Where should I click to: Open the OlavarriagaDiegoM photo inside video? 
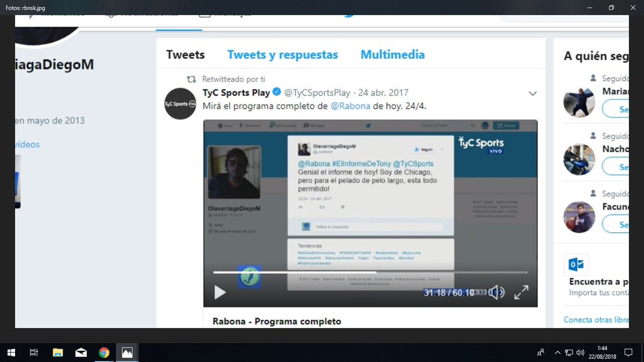[234, 173]
